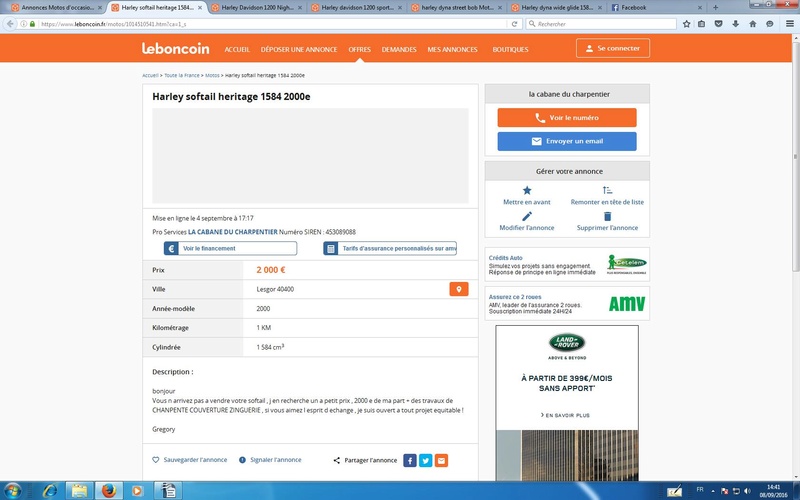Open the Pocket icon in toolbar
This screenshot has height=500, width=800.
click(719, 24)
